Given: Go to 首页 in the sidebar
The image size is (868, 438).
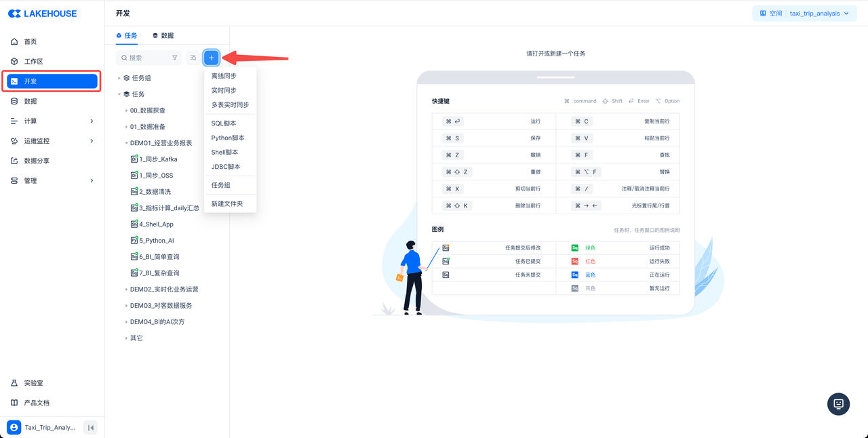Looking at the screenshot, I should coord(31,42).
